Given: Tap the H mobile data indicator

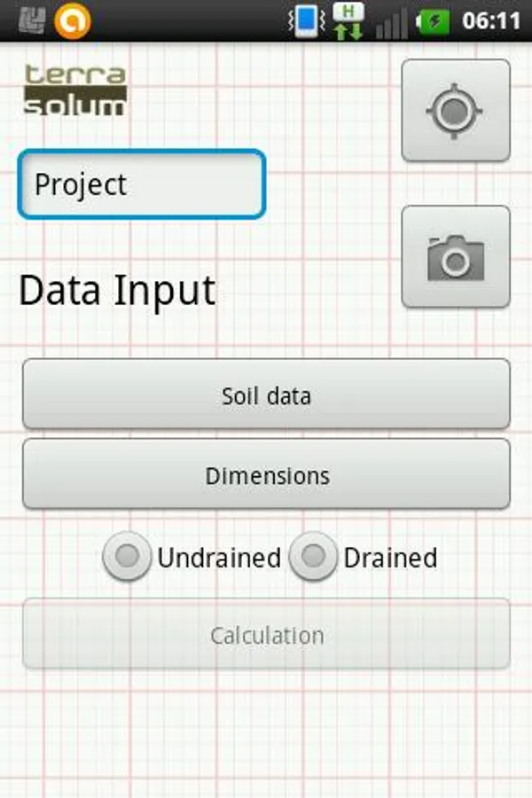Looking at the screenshot, I should click(348, 21).
